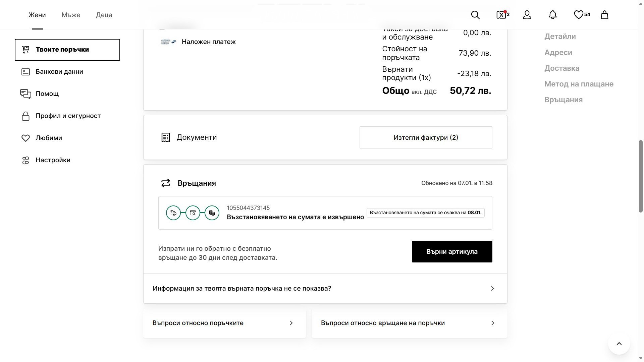644x362 pixels.
Task: Select 'Банкови данни' in sidebar
Action: pyautogui.click(x=59, y=72)
